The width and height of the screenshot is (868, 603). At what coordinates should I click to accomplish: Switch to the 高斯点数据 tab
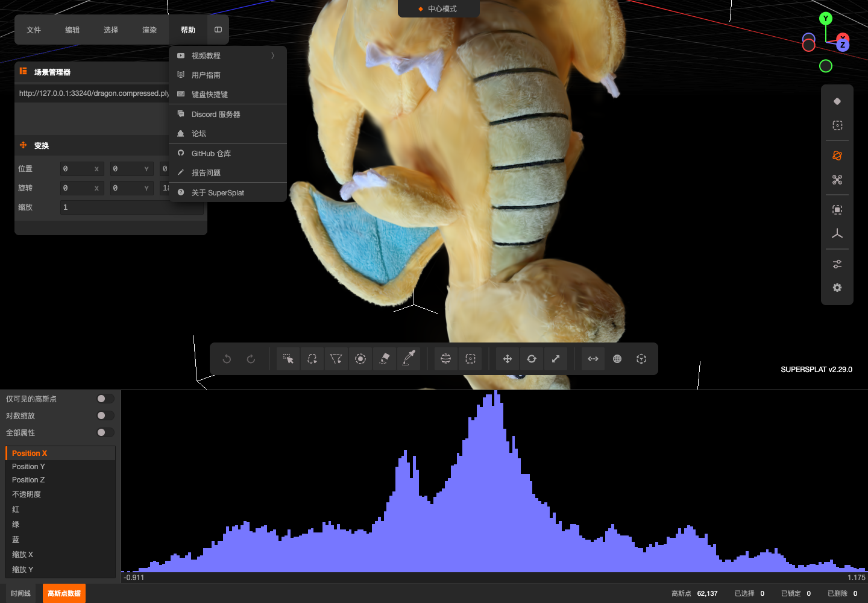(x=64, y=593)
